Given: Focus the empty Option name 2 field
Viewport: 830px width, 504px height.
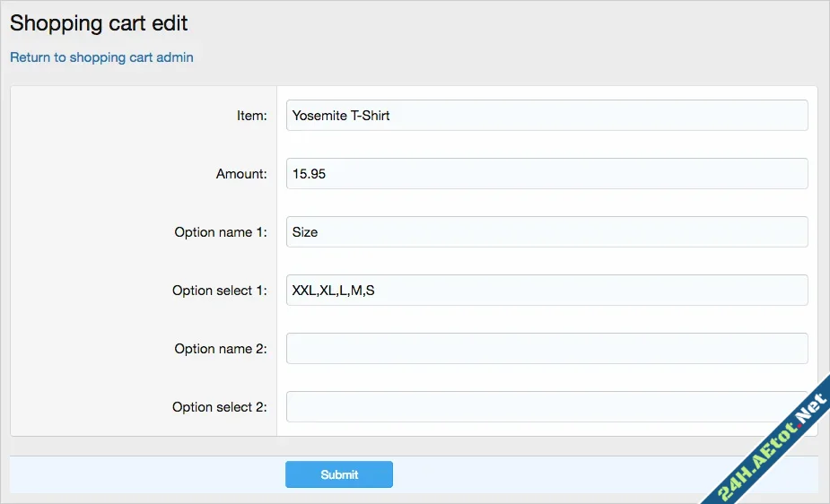Looking at the screenshot, I should point(546,349).
